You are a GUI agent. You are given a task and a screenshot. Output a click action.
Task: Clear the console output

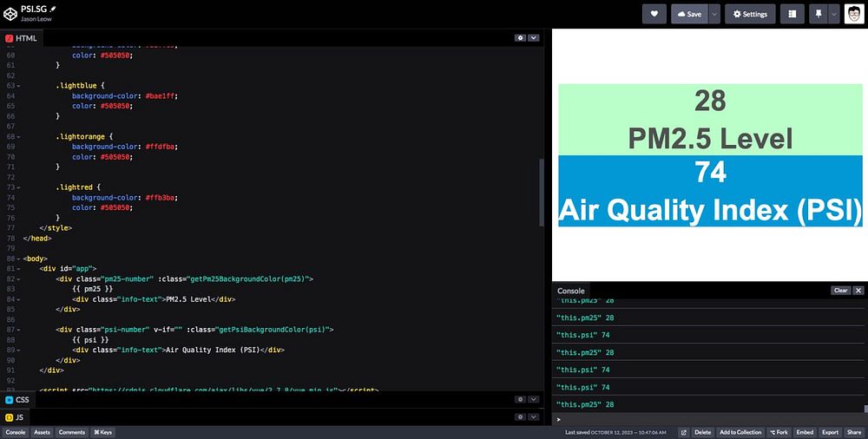[840, 291]
